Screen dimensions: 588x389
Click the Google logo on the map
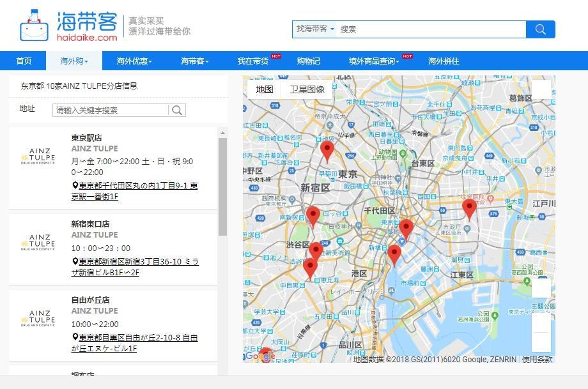pyautogui.click(x=260, y=356)
